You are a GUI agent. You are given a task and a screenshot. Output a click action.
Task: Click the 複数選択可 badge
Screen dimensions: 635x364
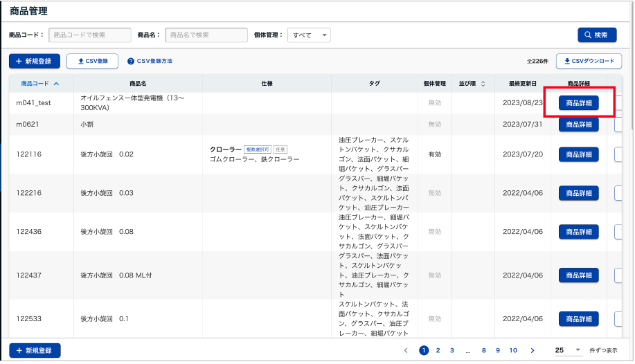click(258, 149)
